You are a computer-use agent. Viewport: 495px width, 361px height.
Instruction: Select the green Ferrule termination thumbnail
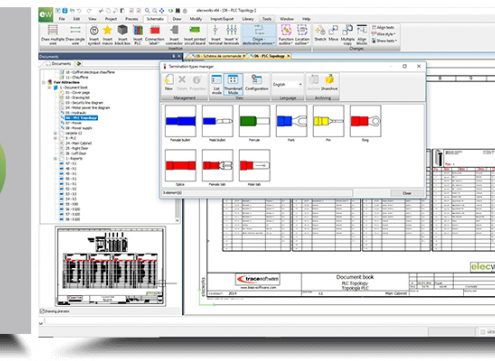(x=254, y=121)
